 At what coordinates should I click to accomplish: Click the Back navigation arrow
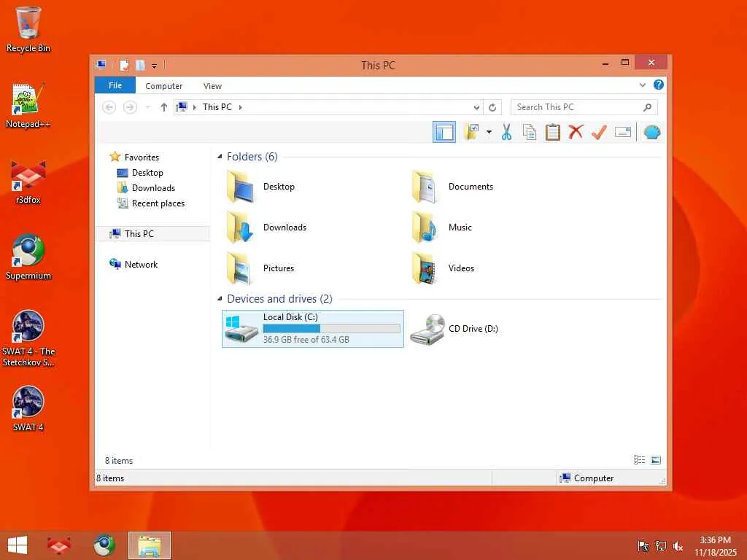(x=109, y=107)
